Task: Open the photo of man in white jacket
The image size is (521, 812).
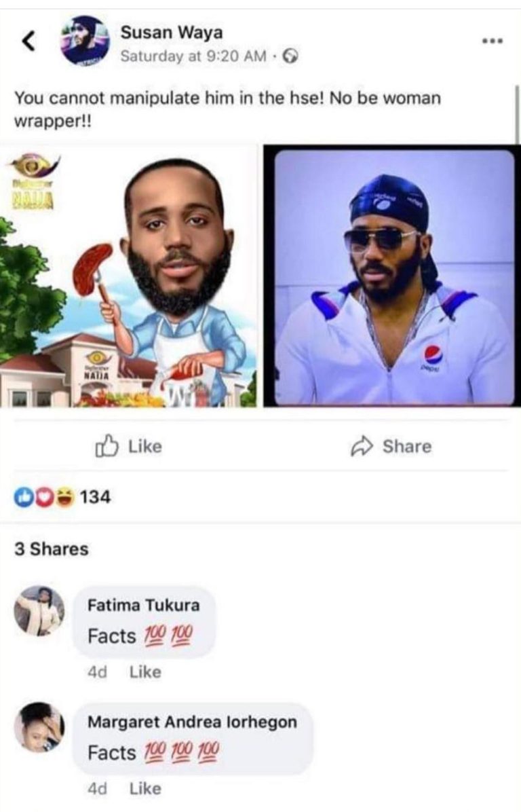Action: [392, 276]
